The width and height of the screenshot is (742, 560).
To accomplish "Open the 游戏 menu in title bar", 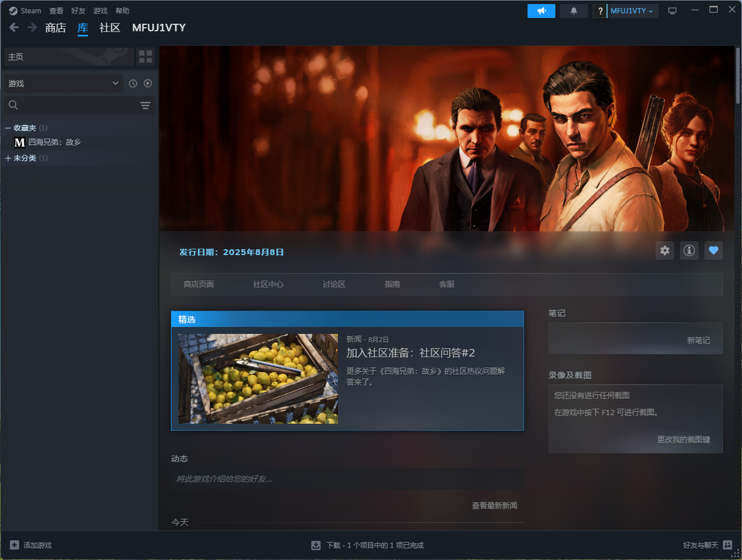I will point(100,10).
